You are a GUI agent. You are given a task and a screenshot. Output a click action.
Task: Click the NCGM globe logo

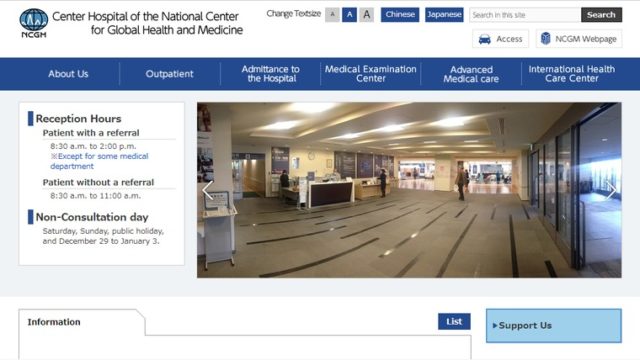tap(34, 23)
